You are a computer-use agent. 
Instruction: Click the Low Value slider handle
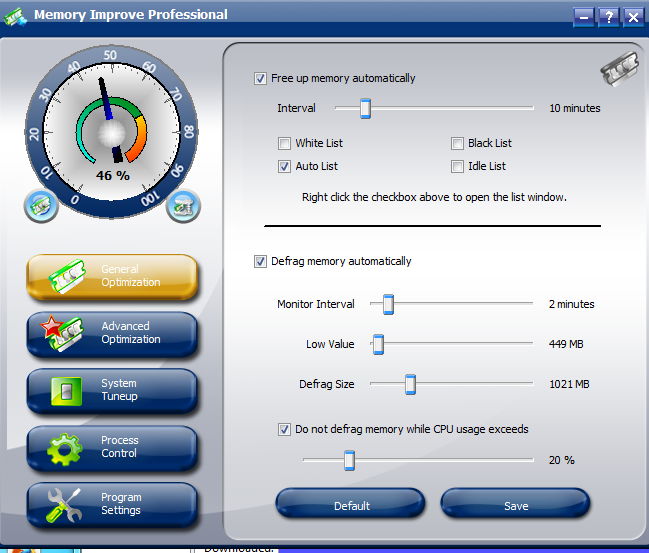[x=378, y=344]
